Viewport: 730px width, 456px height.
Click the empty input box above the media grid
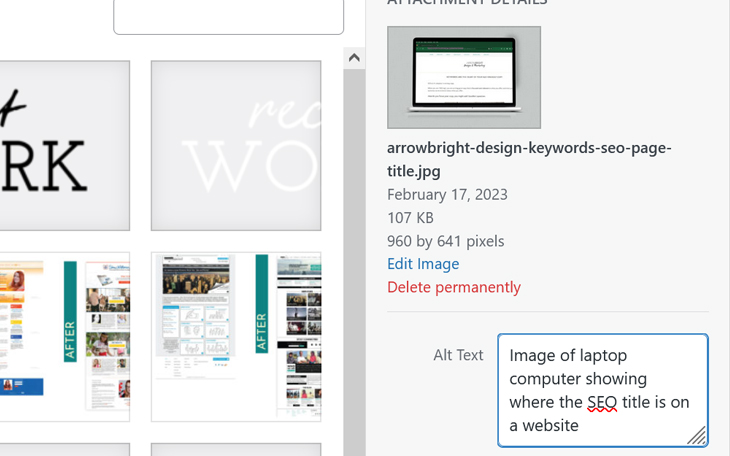coord(228,16)
